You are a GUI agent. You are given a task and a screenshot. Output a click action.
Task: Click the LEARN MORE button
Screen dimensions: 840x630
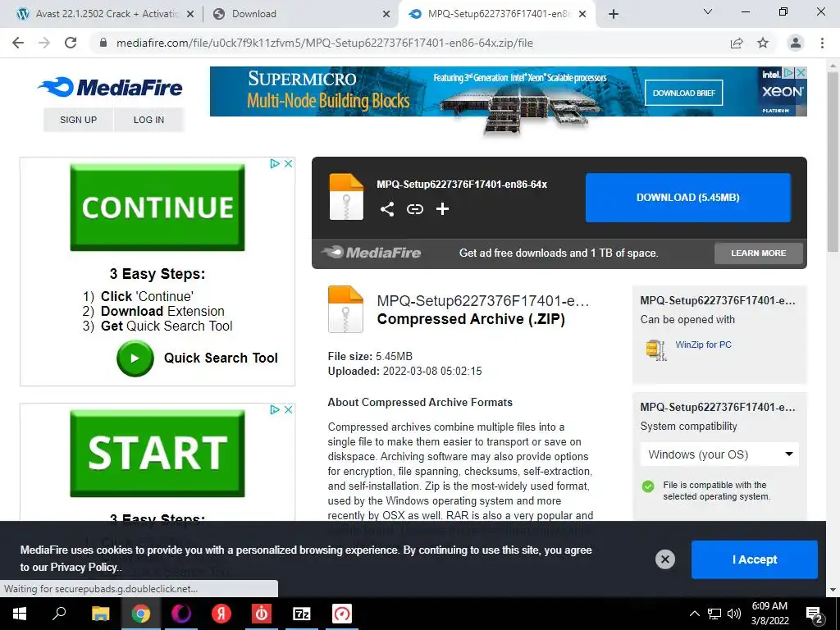[x=759, y=253]
